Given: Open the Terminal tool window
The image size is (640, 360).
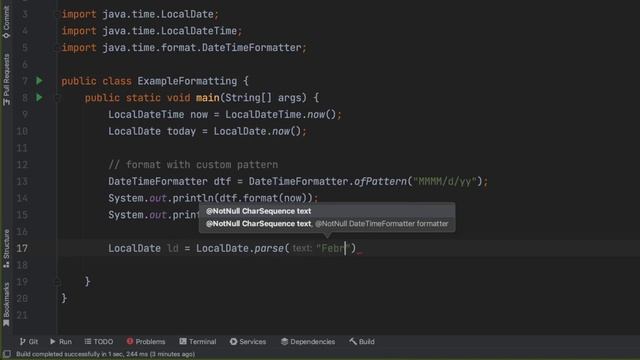Looking at the screenshot, I should coord(198,342).
